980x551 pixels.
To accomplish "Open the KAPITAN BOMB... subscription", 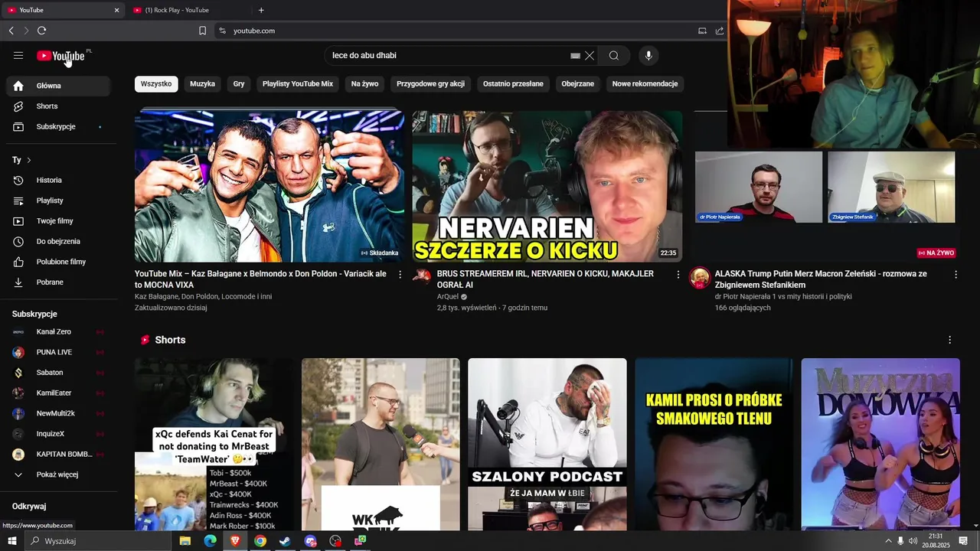I will [x=58, y=455].
